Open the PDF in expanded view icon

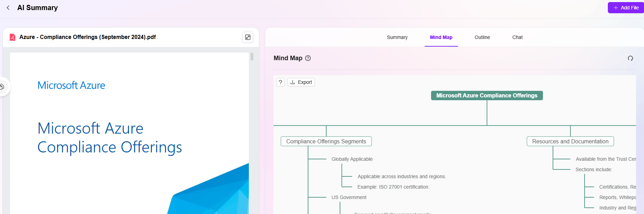point(248,37)
